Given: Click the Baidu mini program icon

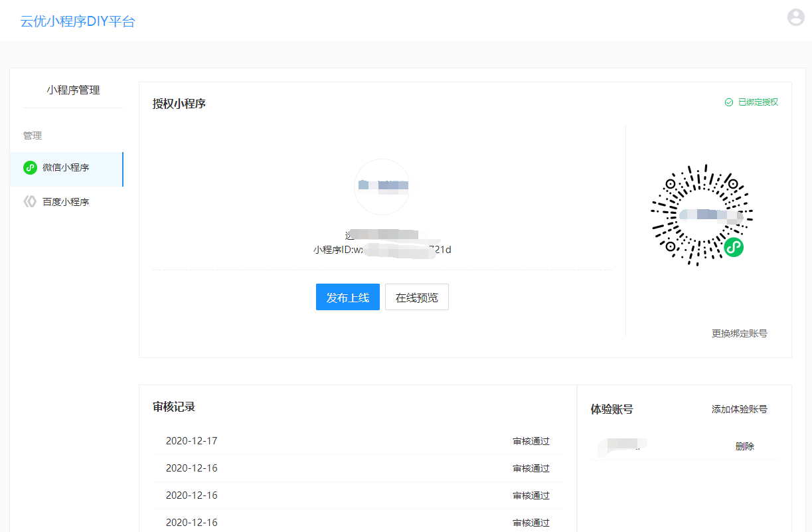Looking at the screenshot, I should 30,202.
